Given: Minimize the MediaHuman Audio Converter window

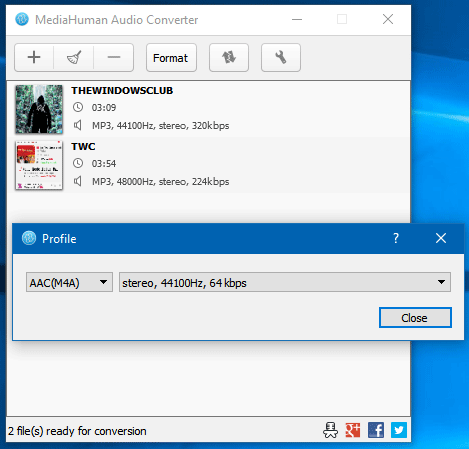Looking at the screenshot, I should (x=297, y=19).
